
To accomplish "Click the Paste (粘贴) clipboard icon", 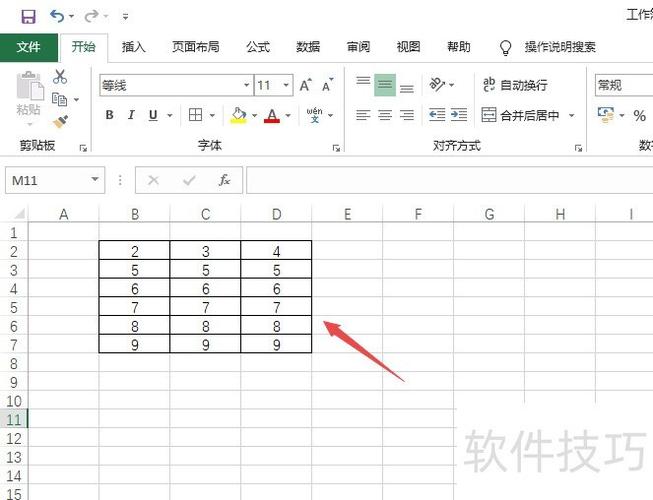I will (x=29, y=87).
